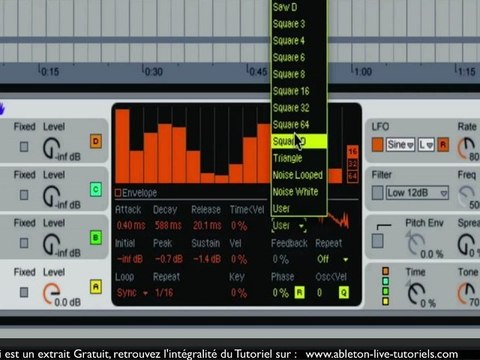Screen dimensions: 480x360
Task: Click the 32 harmonics button
Action: [353, 164]
